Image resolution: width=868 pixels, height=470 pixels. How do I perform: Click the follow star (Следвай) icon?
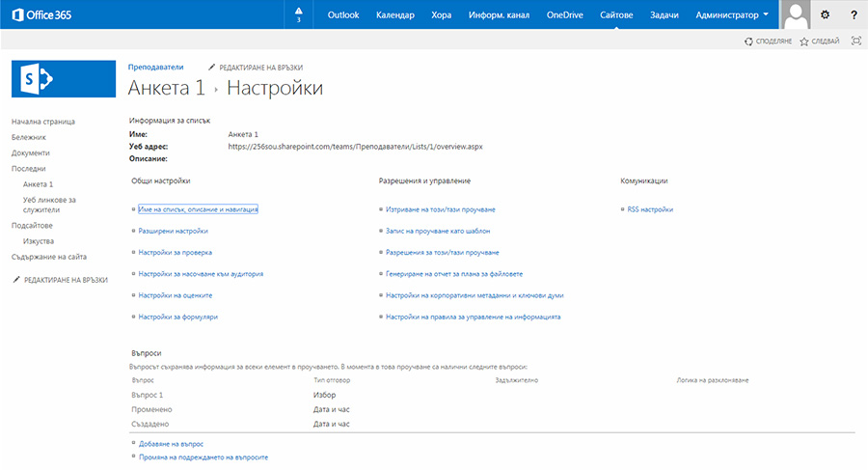(x=803, y=41)
